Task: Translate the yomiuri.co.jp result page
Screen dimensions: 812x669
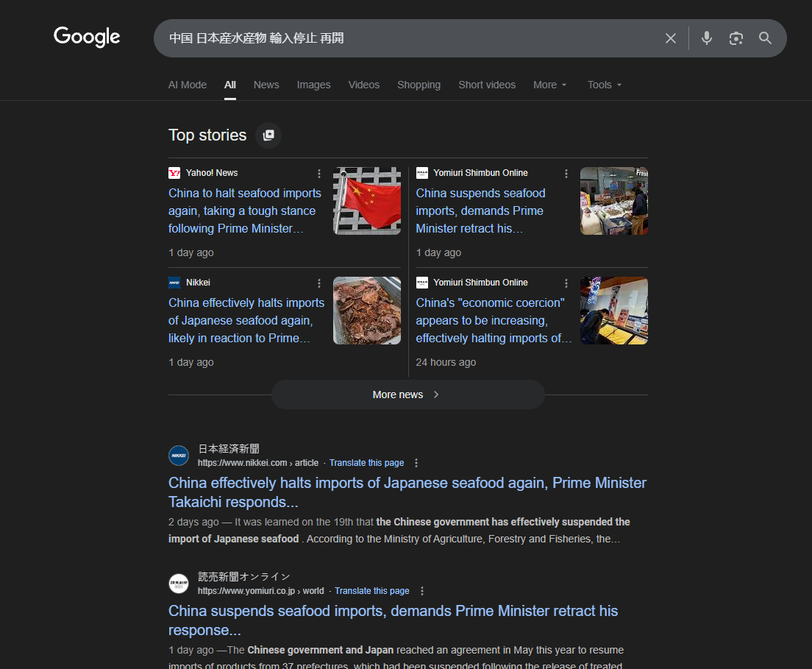Action: 372,591
